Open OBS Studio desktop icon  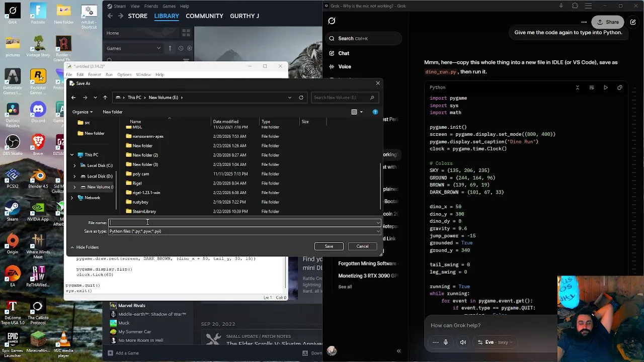click(x=13, y=145)
